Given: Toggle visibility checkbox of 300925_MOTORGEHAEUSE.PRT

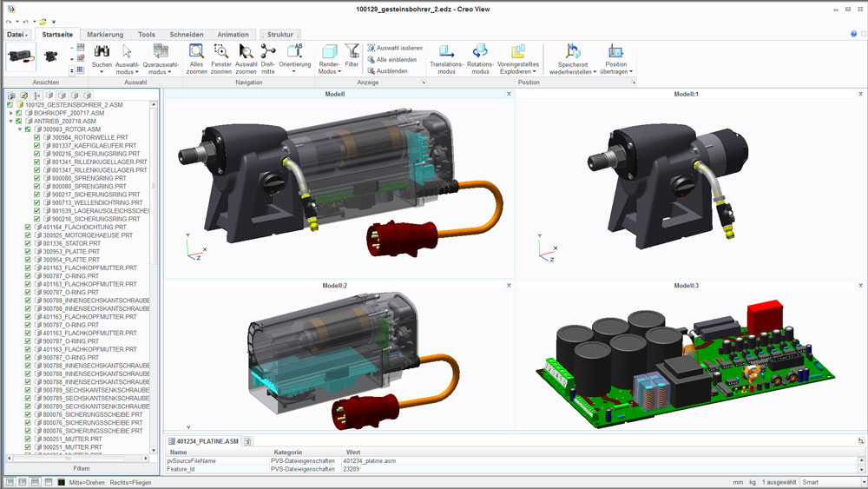Looking at the screenshot, I should (29, 235).
